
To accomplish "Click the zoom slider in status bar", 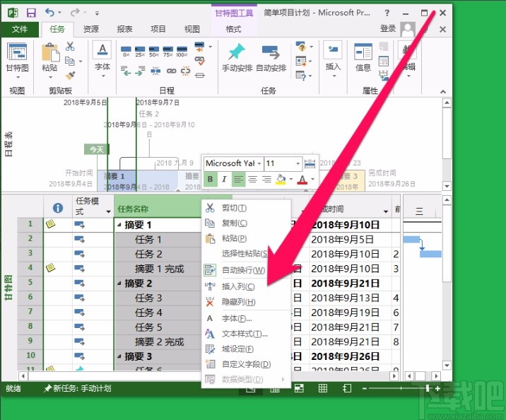I will (401, 388).
